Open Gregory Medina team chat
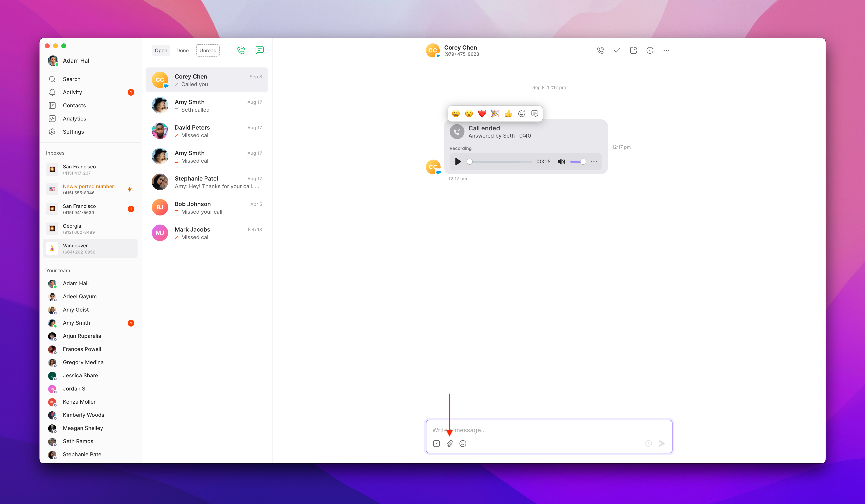 coord(90,363)
